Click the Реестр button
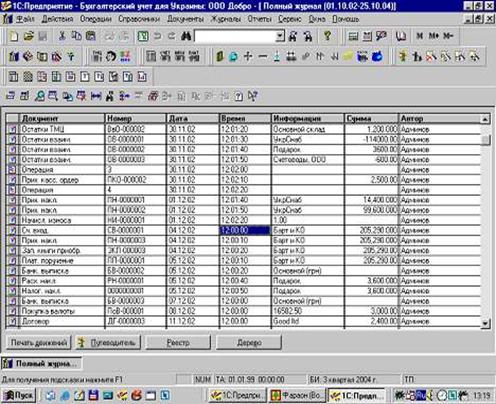Viewport: 496px width, 404px height. coord(178,342)
